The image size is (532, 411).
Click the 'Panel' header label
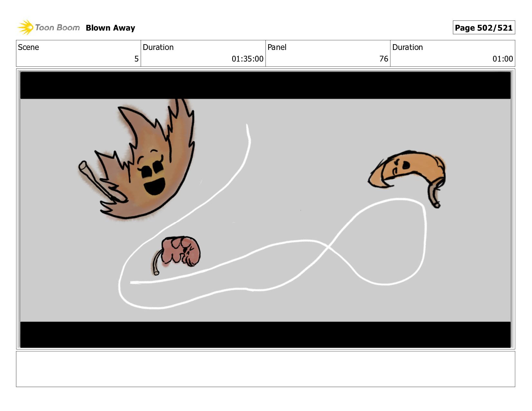coord(277,47)
